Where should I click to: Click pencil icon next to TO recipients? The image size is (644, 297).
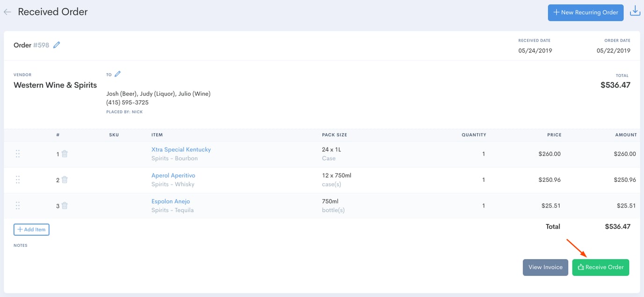click(x=117, y=74)
